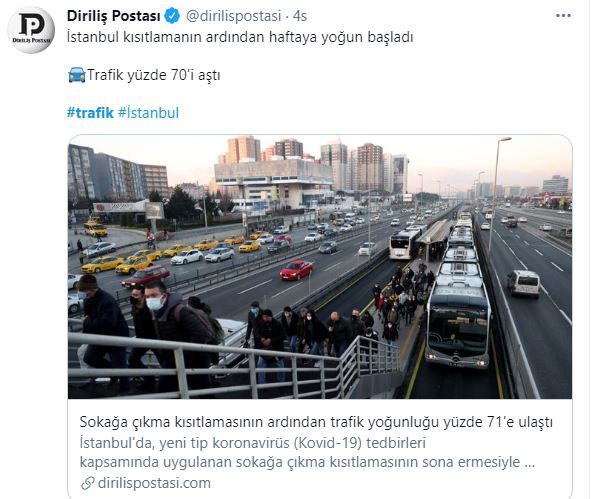The image size is (600, 499).
Task: Open the Diriliş Postası display name
Action: [x=114, y=16]
